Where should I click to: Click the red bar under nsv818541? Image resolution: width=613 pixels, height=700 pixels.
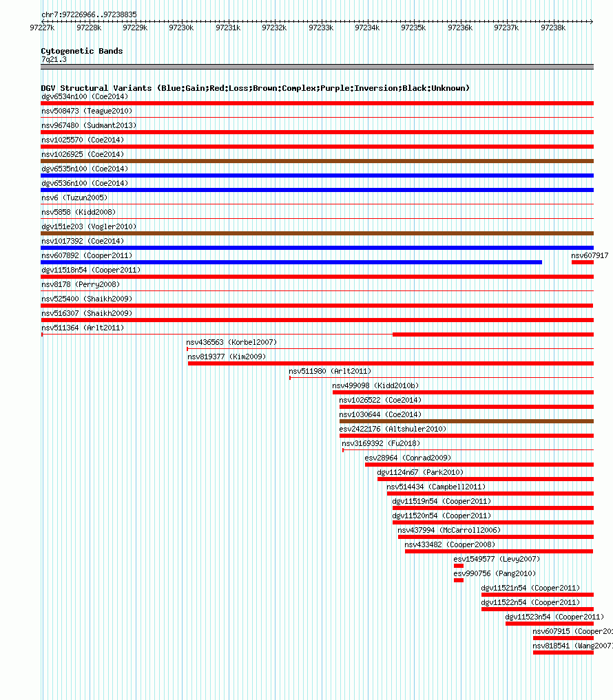(563, 653)
